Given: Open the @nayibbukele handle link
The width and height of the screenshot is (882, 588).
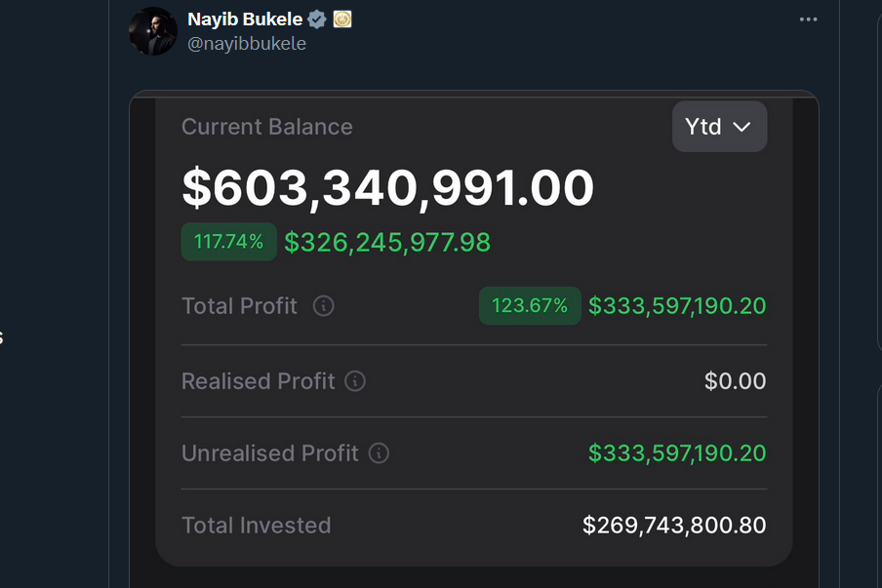Looking at the screenshot, I should pos(247,43).
